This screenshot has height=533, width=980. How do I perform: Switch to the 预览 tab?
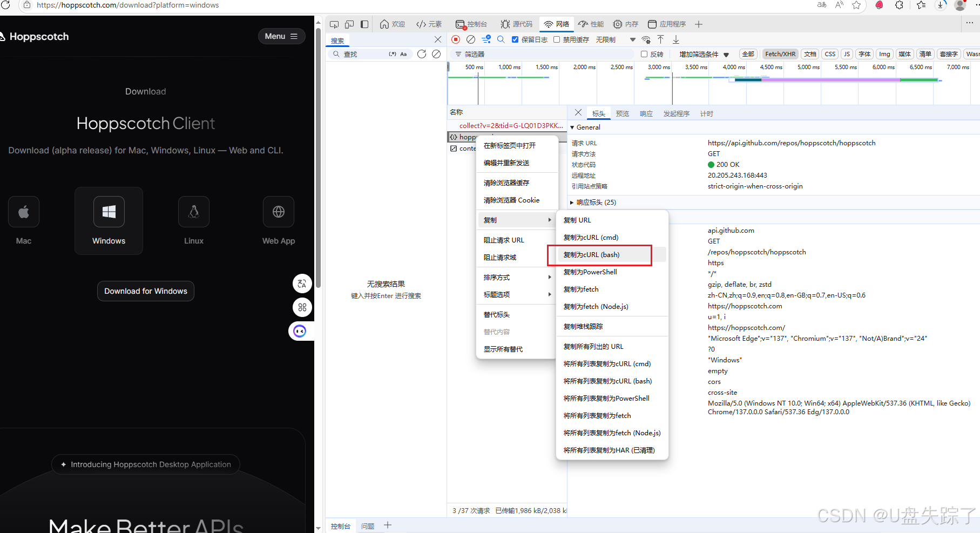[x=623, y=113]
